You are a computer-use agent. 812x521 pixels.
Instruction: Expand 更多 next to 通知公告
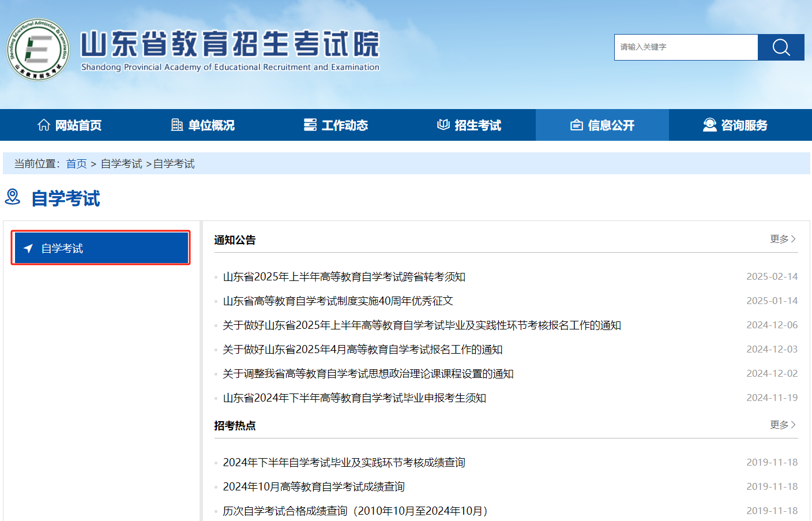pos(783,238)
